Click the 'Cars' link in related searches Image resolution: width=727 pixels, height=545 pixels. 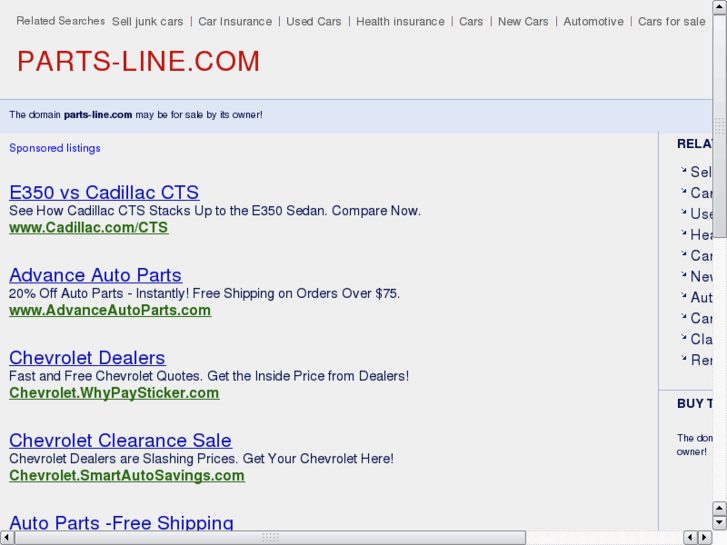tap(471, 22)
